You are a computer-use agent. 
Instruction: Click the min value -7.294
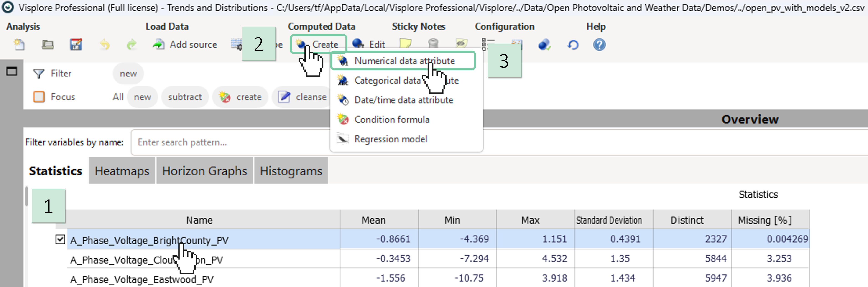pos(474,258)
